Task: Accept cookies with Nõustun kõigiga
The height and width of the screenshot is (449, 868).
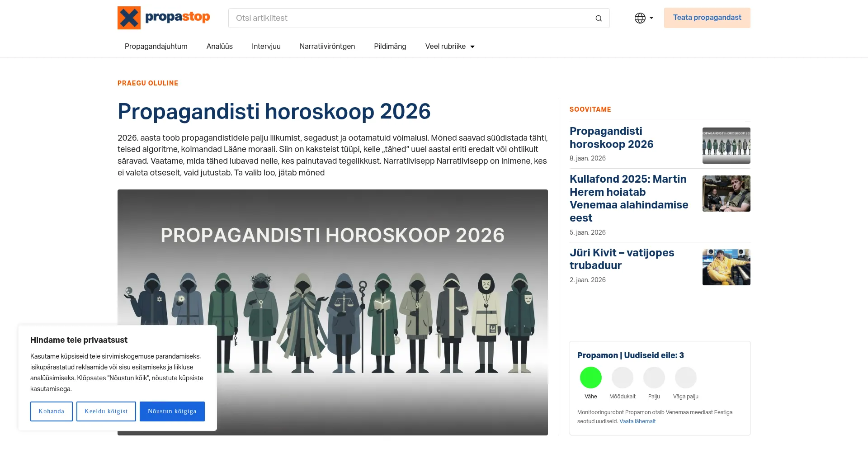Action: click(x=172, y=411)
